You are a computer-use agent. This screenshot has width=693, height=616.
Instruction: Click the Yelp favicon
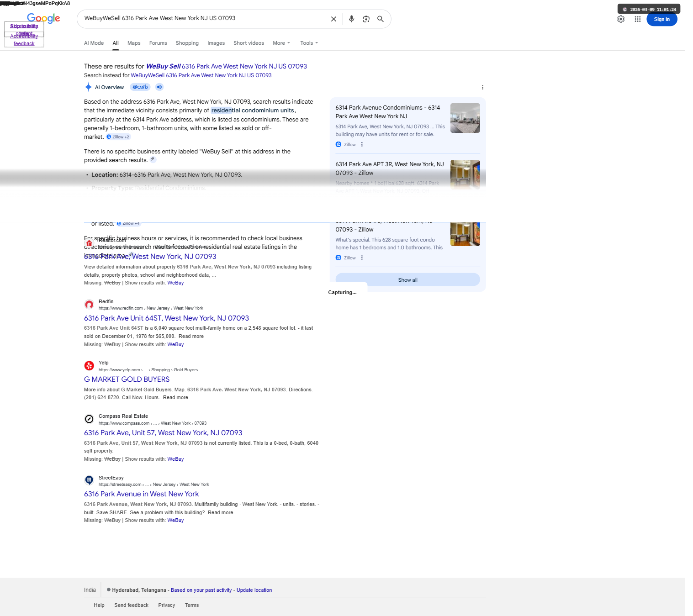point(89,366)
